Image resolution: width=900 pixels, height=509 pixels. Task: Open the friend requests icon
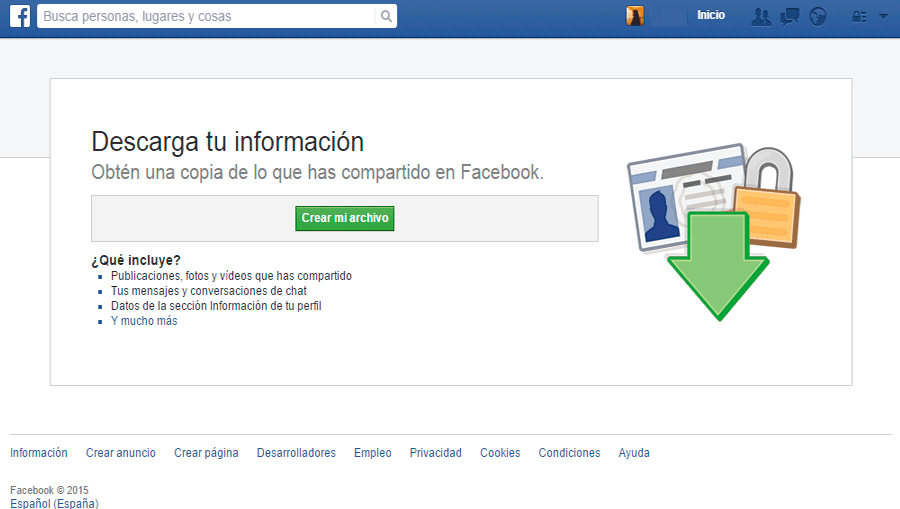761,17
